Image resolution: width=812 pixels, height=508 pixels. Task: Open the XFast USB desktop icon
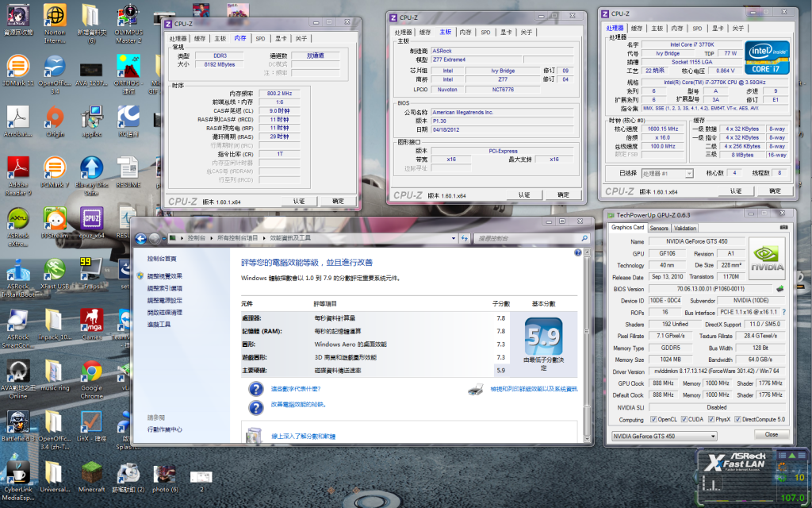tap(55, 273)
